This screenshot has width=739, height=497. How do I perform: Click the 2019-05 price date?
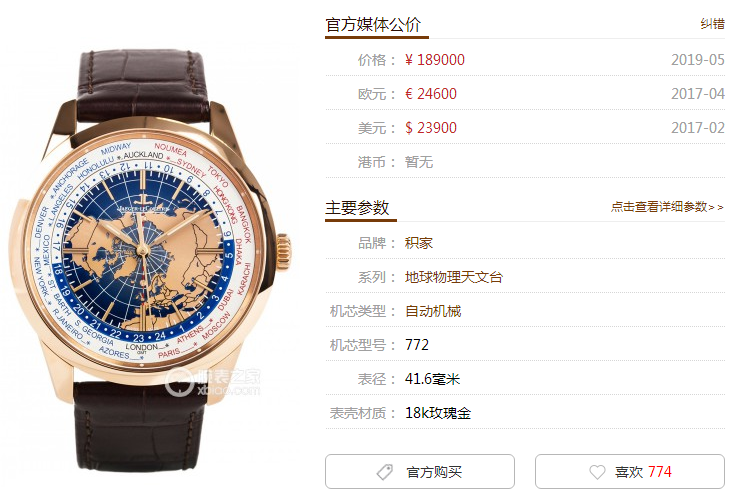pos(698,60)
